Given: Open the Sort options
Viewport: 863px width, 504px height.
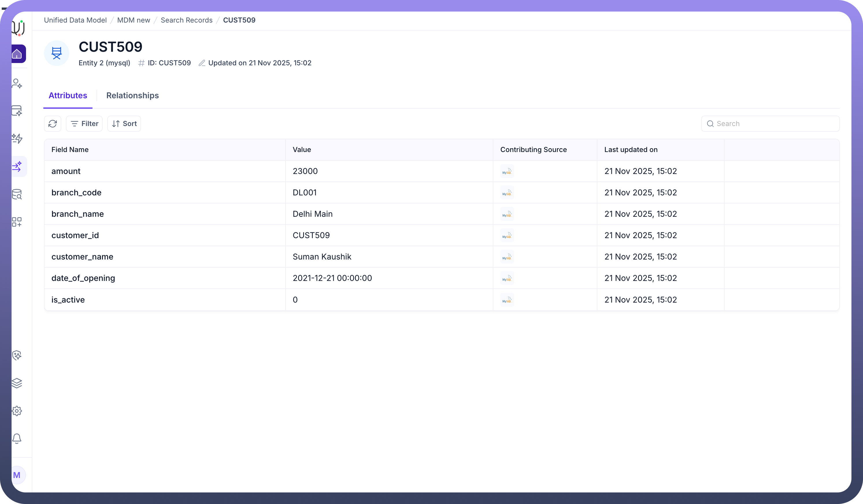Looking at the screenshot, I should coord(124,124).
